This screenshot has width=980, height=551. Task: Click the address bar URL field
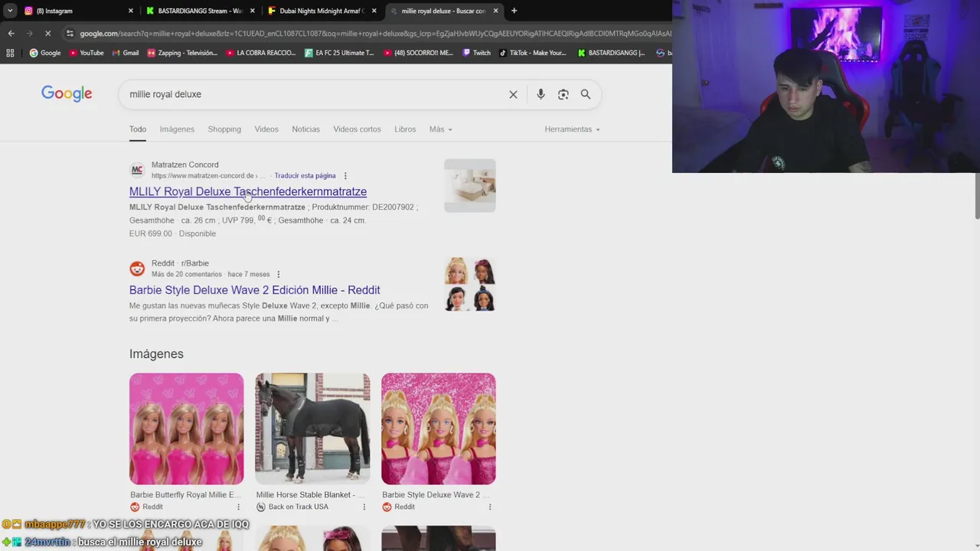pyautogui.click(x=374, y=33)
